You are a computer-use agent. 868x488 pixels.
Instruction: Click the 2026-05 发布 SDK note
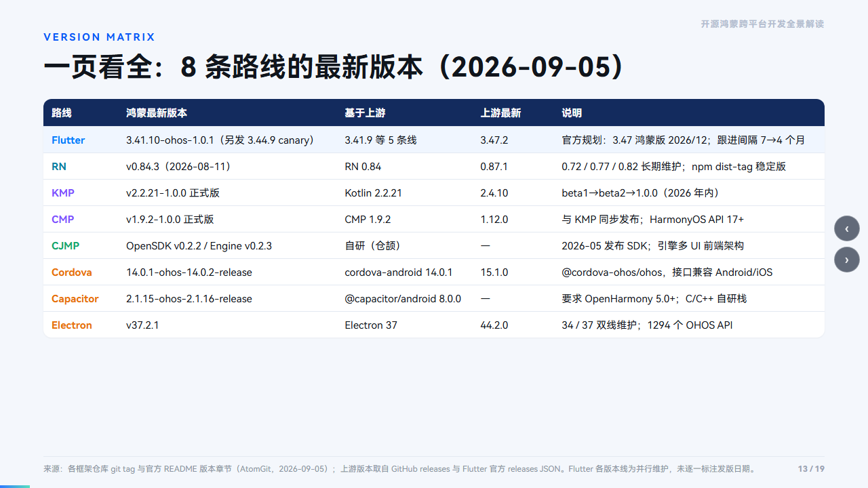coord(653,246)
